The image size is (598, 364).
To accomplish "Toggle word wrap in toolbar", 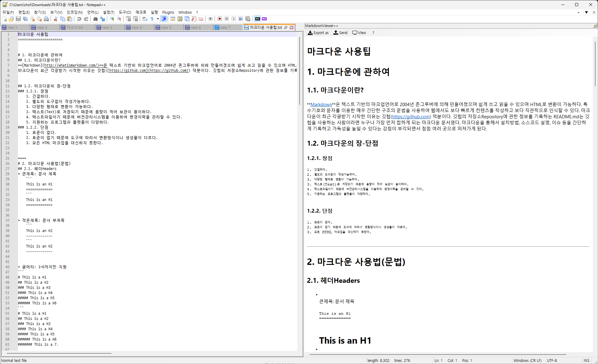I will tap(145, 19).
